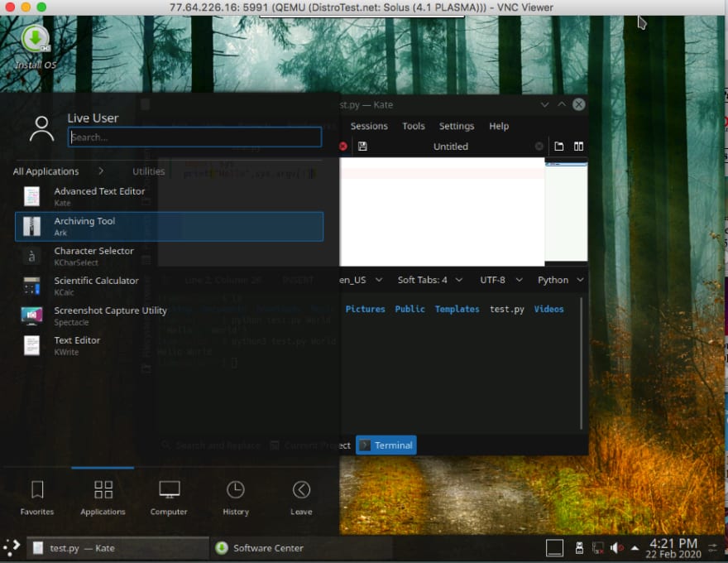Viewport: 728px width, 563px height.
Task: Switch to the Computer launcher tab
Action: tap(169, 498)
